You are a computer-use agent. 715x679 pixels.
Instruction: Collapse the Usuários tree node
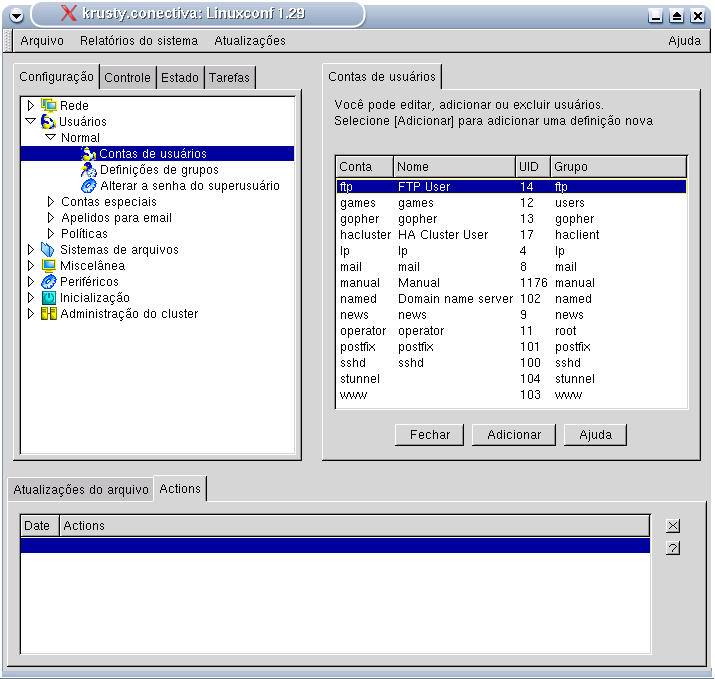31,121
